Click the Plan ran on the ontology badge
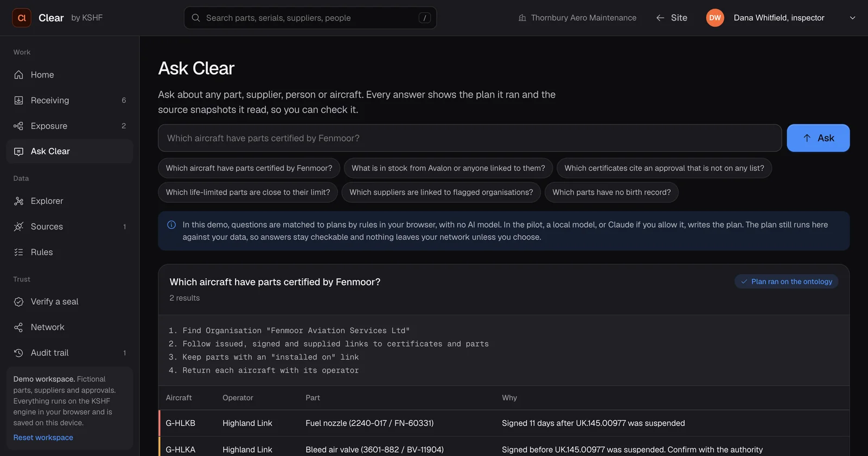 [786, 281]
